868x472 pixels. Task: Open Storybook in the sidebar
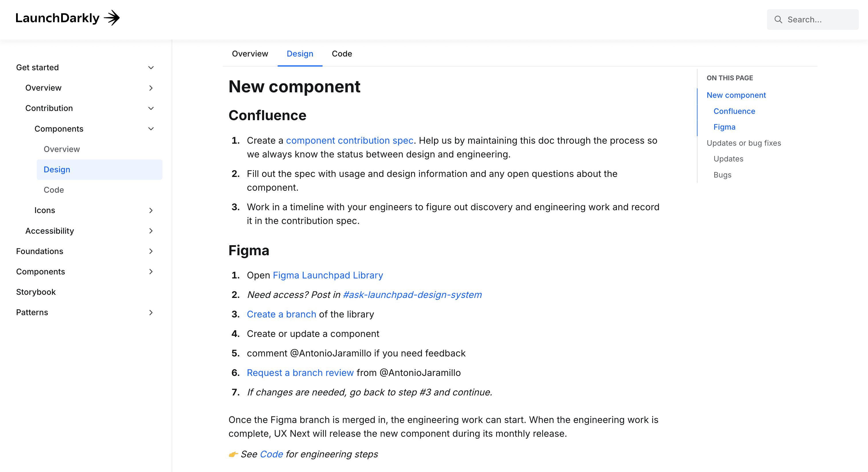click(36, 292)
